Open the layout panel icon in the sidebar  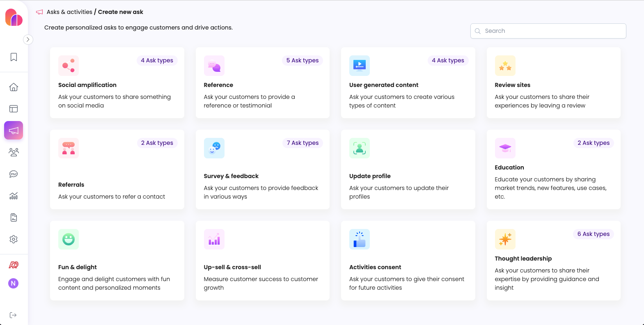tap(14, 109)
